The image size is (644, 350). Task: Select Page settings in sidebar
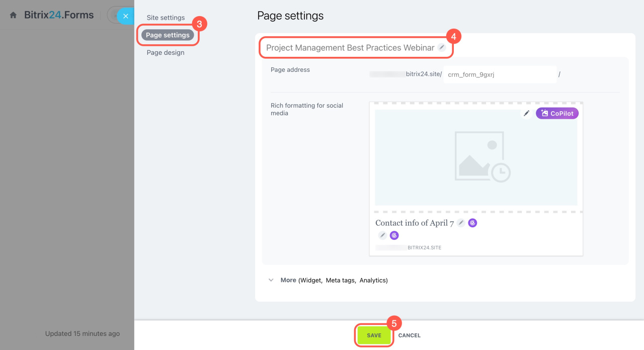point(168,35)
